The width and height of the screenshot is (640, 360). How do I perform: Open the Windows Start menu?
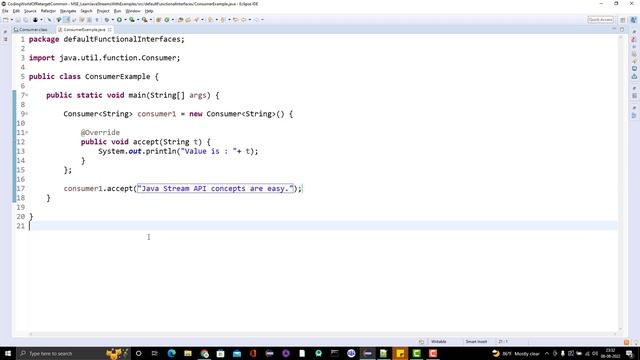click(x=8, y=353)
